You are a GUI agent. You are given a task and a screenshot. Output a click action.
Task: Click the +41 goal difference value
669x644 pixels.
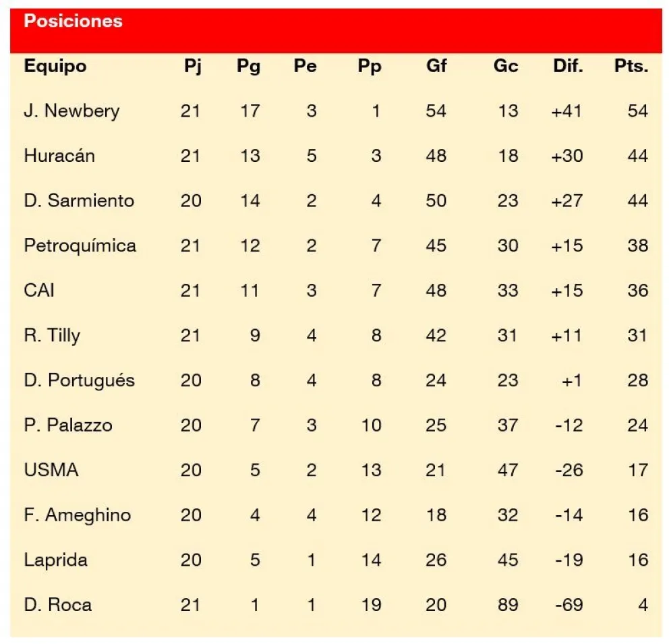coord(566,111)
